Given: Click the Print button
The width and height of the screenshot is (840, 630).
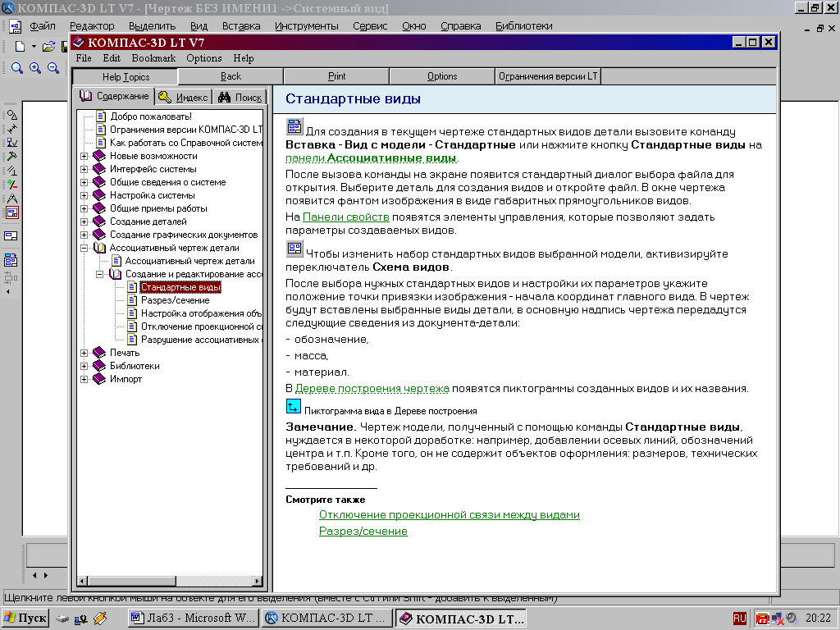Looking at the screenshot, I should click(337, 76).
